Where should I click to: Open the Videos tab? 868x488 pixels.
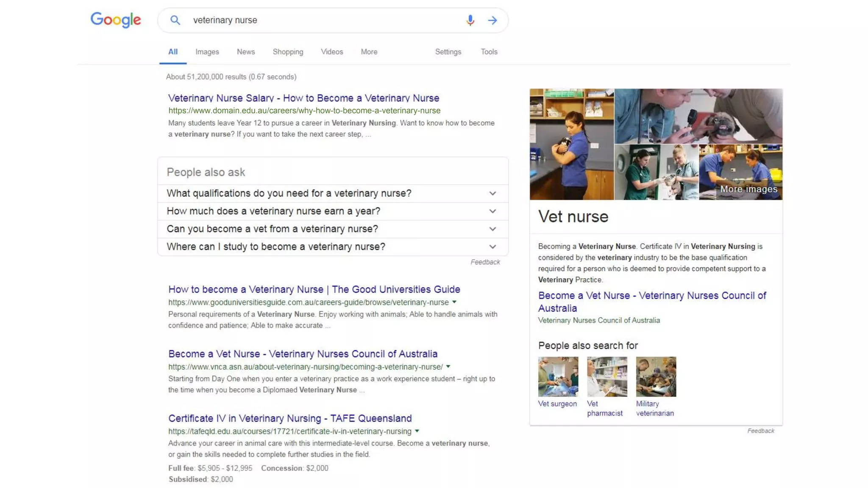332,52
